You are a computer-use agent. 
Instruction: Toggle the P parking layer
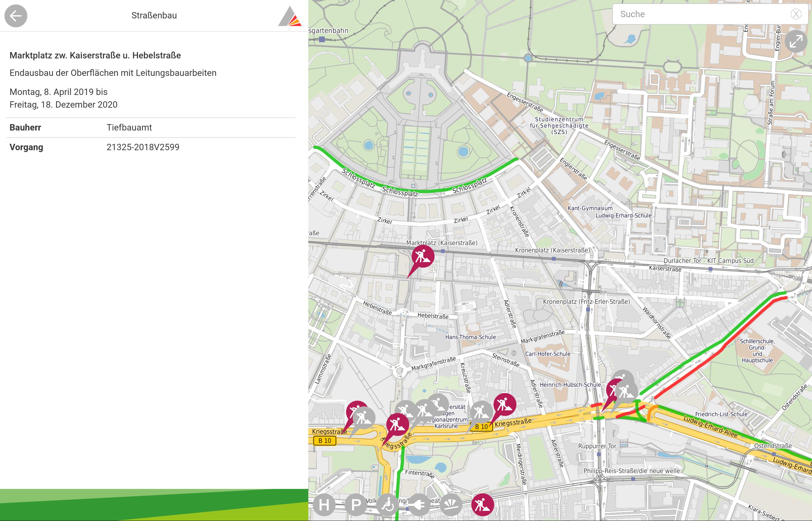click(x=356, y=505)
